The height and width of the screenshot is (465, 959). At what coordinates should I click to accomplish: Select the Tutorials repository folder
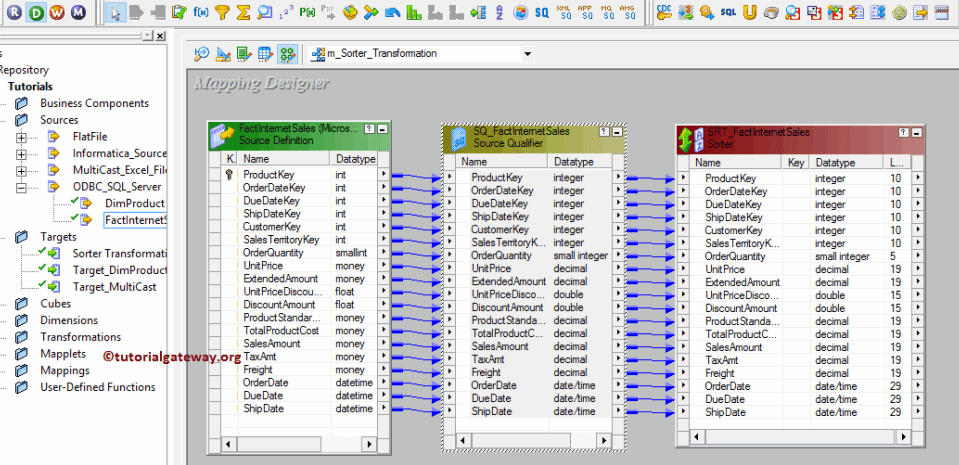[x=30, y=87]
